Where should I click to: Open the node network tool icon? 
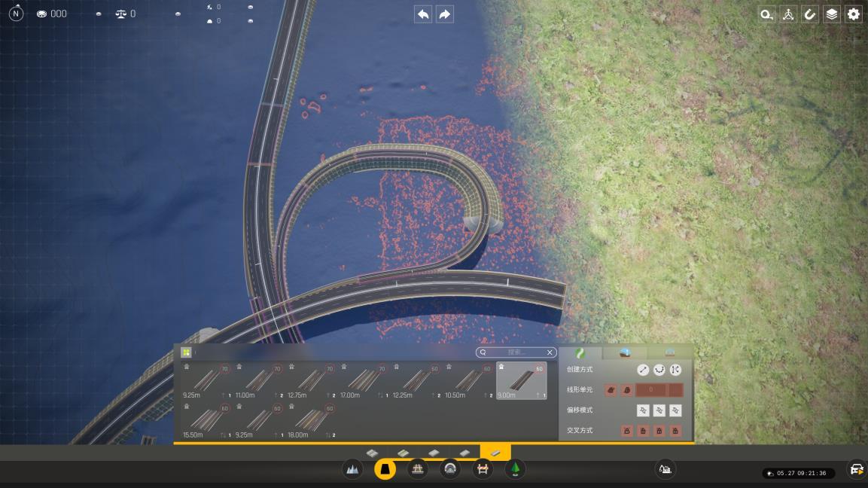(788, 14)
